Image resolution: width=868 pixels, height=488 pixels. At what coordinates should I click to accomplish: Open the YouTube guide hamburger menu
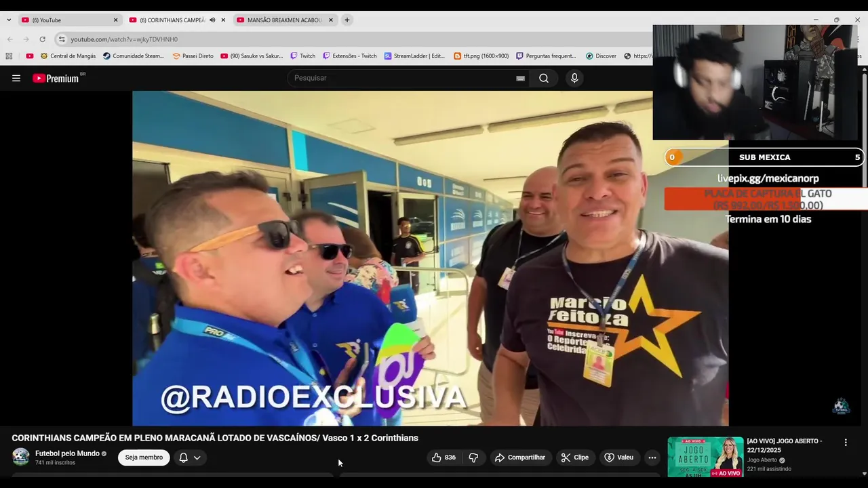16,78
